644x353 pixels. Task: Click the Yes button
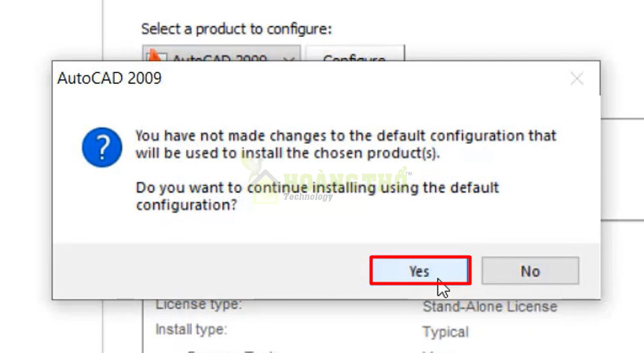[x=419, y=271]
